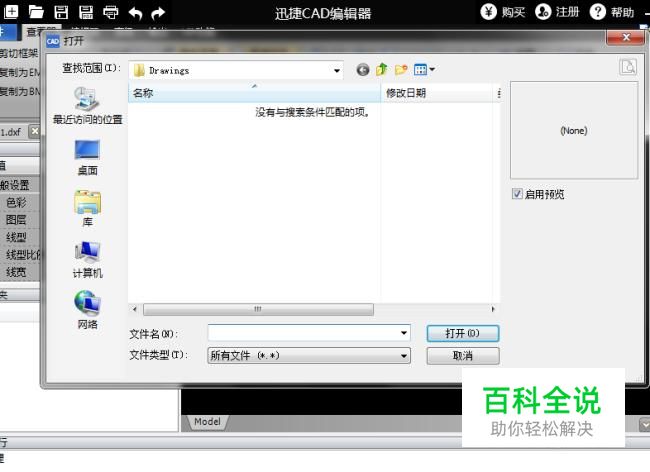Close the 1.dxf tab in main window
Image resolution: width=650 pixels, height=472 pixels.
tap(35, 132)
